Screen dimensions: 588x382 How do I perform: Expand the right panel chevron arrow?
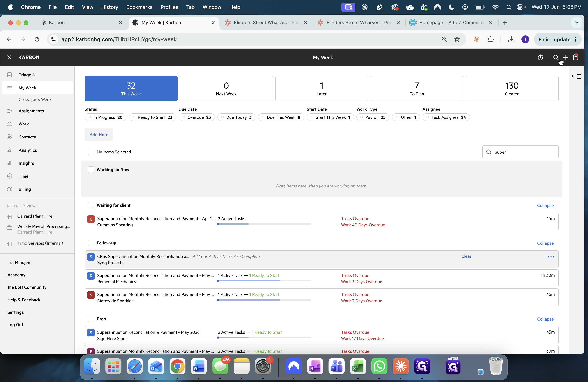572,76
